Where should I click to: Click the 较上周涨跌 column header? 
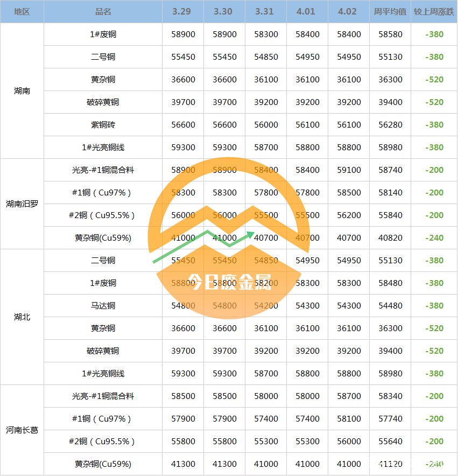point(434,11)
